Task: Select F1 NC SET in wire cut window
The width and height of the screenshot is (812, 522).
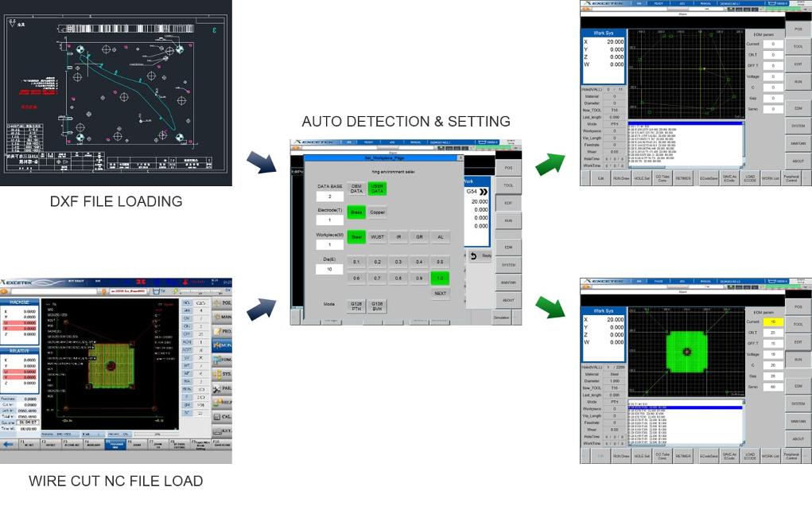Action: tap(29, 444)
